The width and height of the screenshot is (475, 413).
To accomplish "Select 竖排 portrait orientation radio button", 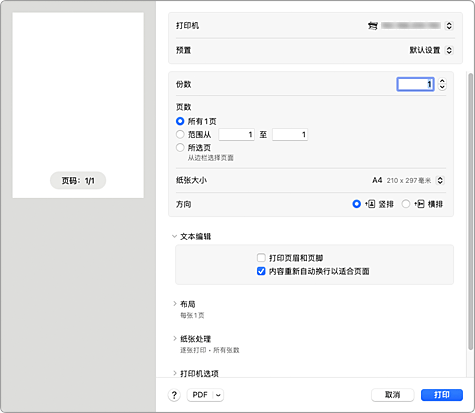I will click(x=356, y=204).
